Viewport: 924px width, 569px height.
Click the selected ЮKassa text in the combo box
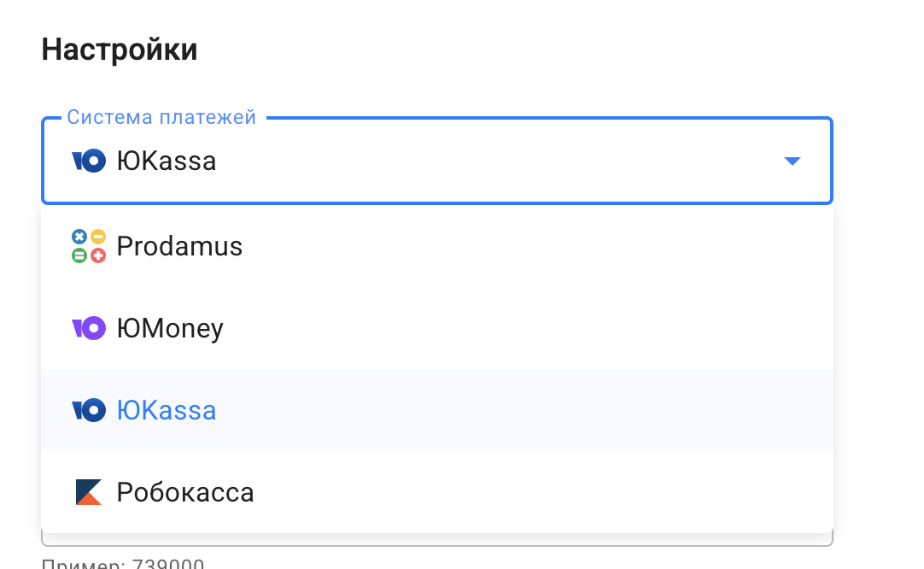tap(167, 161)
